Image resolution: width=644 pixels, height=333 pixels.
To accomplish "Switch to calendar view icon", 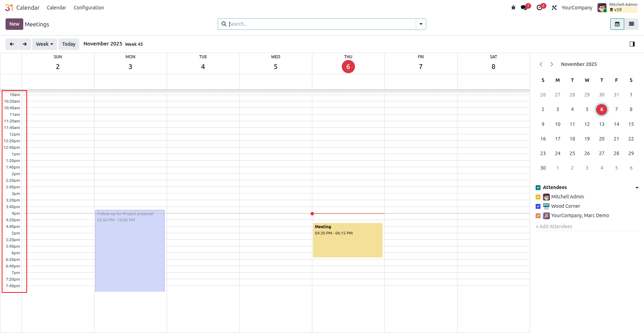I will (617, 24).
